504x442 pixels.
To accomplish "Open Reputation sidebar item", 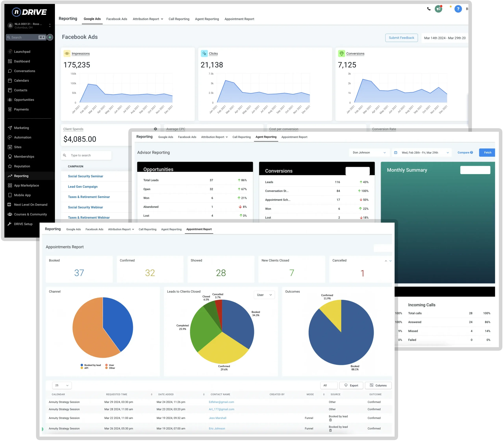I will point(22,166).
